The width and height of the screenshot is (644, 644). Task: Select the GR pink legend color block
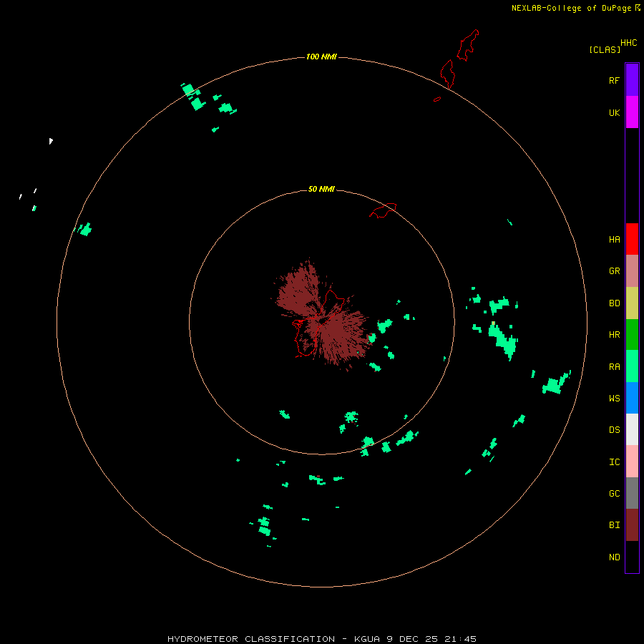pos(632,271)
